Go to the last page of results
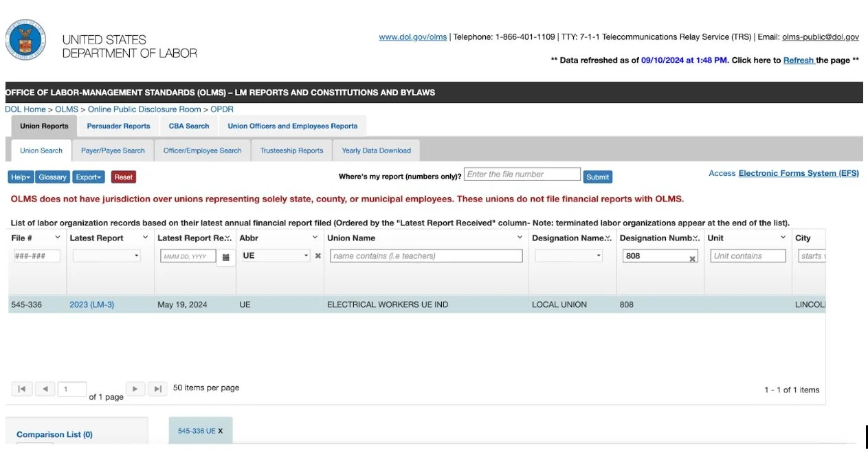 tap(157, 389)
